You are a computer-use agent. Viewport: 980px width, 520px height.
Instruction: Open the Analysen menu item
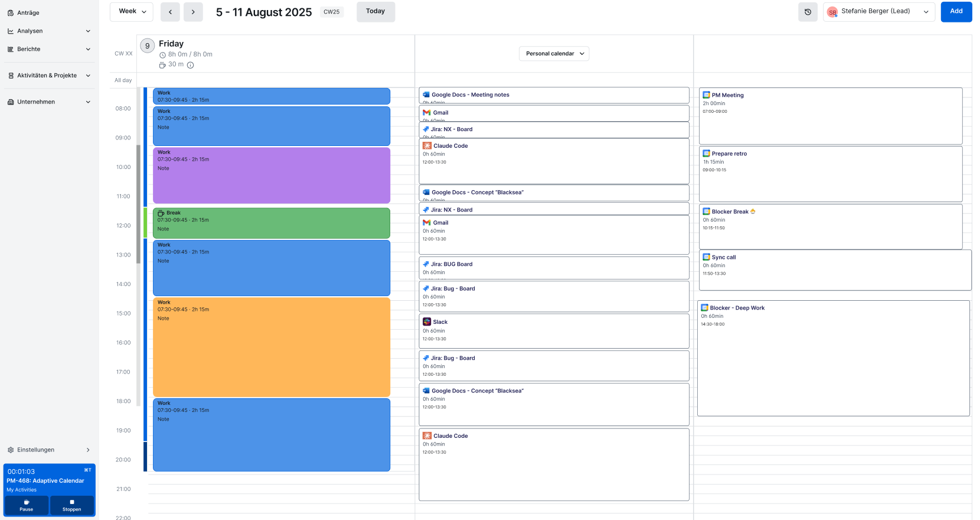click(x=49, y=31)
